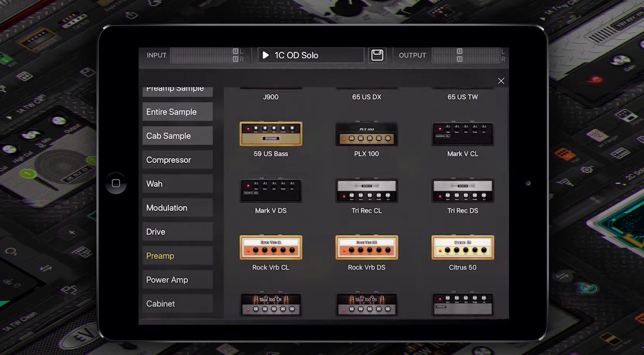
Task: Click the INPUT label
Action: pyautogui.click(x=156, y=55)
